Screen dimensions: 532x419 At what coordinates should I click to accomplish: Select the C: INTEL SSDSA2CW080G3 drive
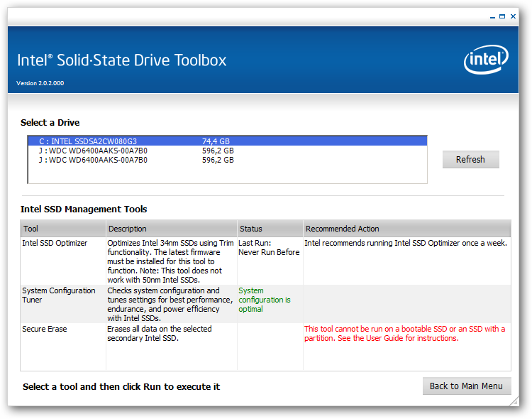click(x=227, y=141)
